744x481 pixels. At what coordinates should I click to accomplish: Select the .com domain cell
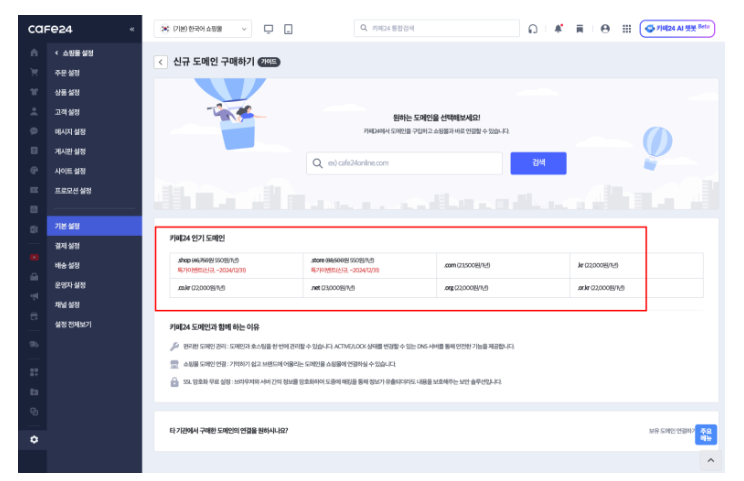coord(503,265)
